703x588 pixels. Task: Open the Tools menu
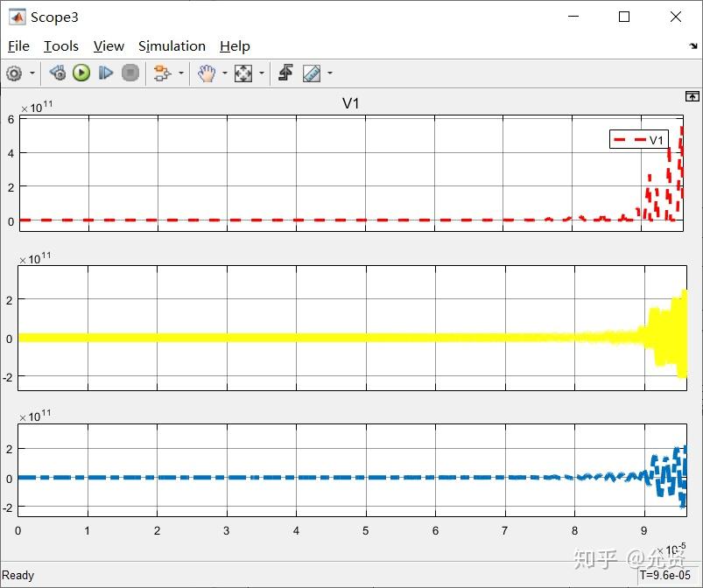click(60, 45)
